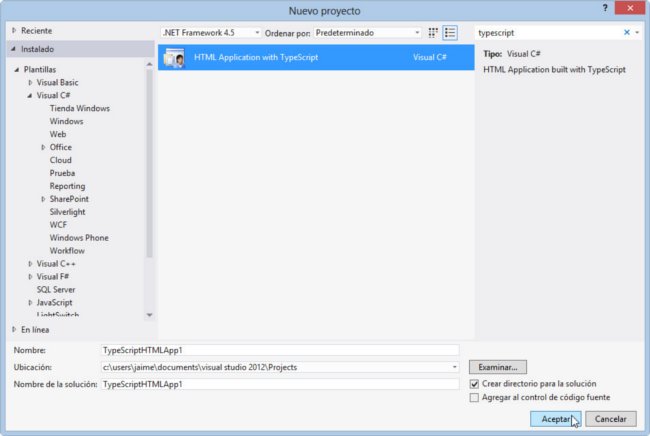Expand the Visual C++ node arrow
Image resolution: width=650 pixels, height=436 pixels.
coord(30,264)
